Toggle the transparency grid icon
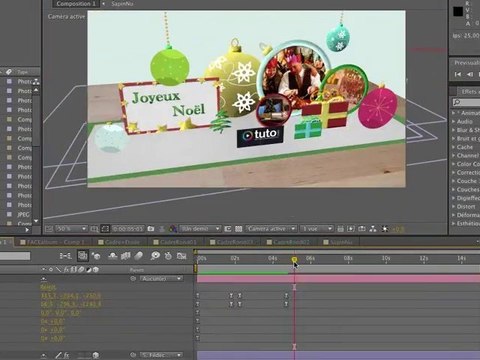480x360 pixels. [x=239, y=229]
